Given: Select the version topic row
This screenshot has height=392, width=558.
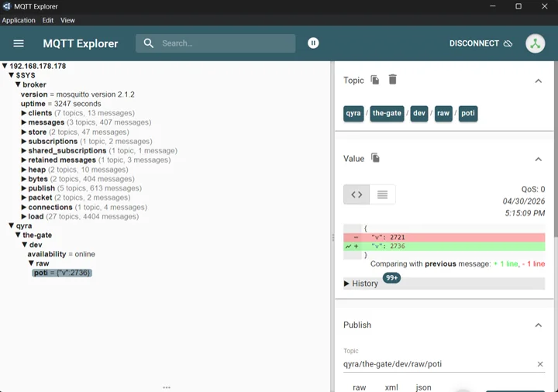Looking at the screenshot, I should 77,95.
